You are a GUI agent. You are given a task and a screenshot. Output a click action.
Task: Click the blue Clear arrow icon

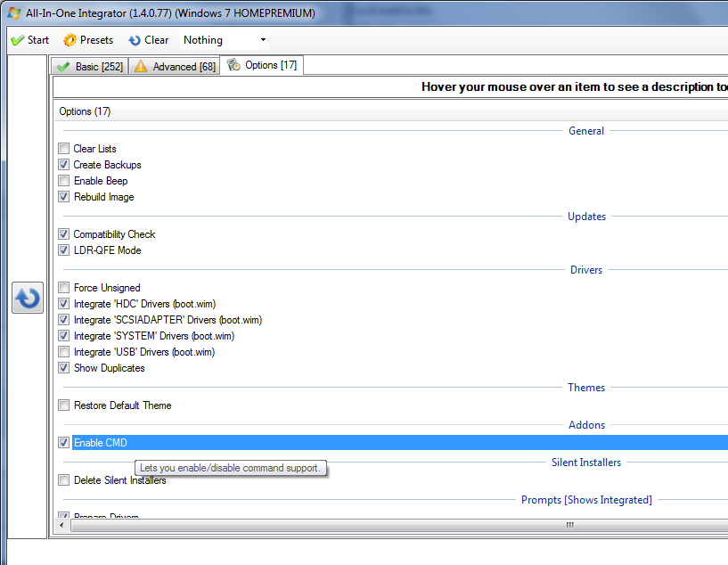point(135,40)
